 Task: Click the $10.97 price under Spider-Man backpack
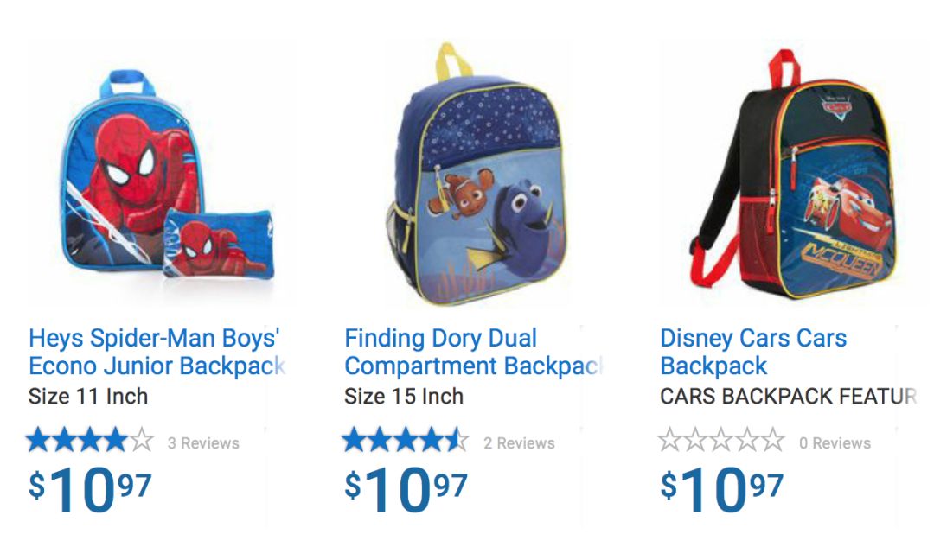[x=90, y=489]
